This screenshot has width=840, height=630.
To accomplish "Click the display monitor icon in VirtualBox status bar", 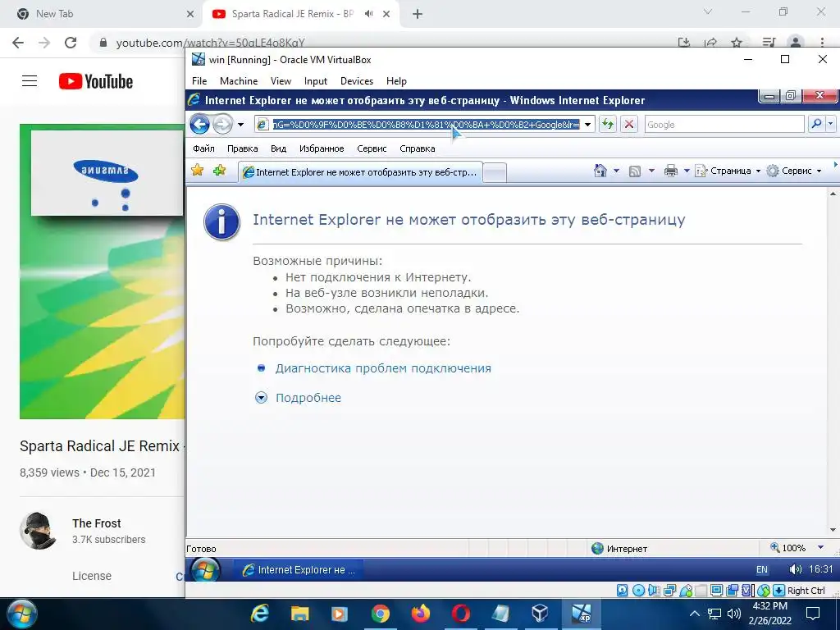I will 716,591.
